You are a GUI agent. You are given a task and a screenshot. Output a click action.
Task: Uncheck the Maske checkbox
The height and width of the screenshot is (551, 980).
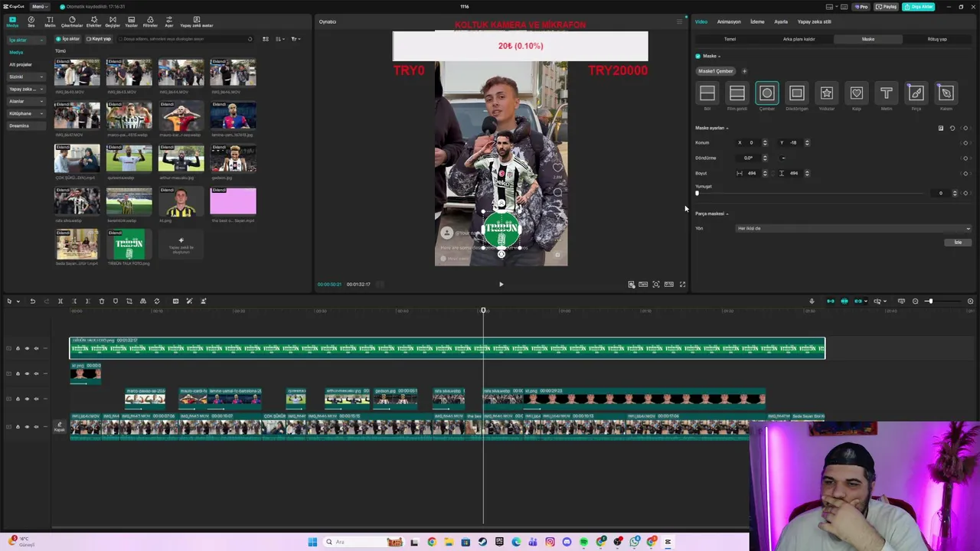pos(698,56)
